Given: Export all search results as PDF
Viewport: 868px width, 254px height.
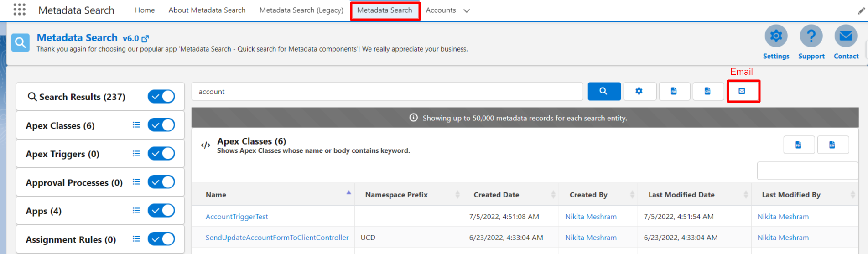Looking at the screenshot, I should (x=674, y=91).
